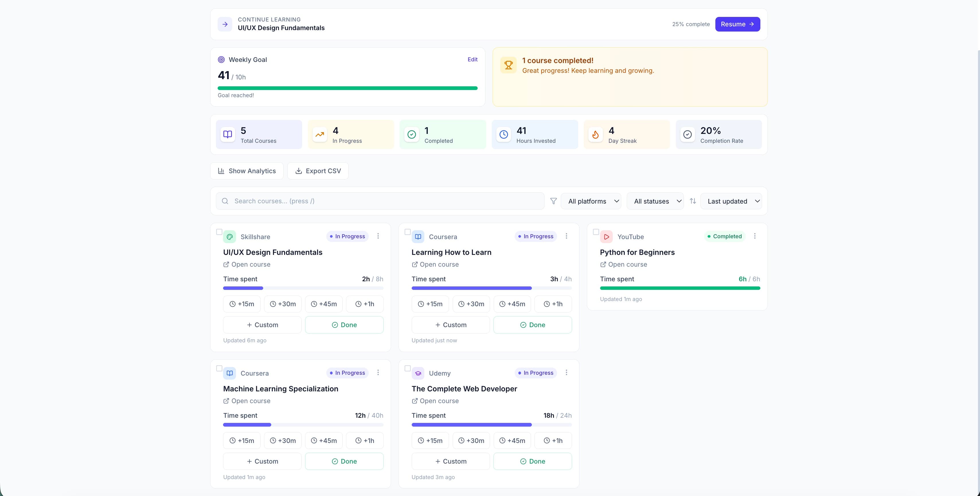This screenshot has width=980, height=496.
Task: Open the kebab menu on The Complete Web Developer
Action: point(567,373)
